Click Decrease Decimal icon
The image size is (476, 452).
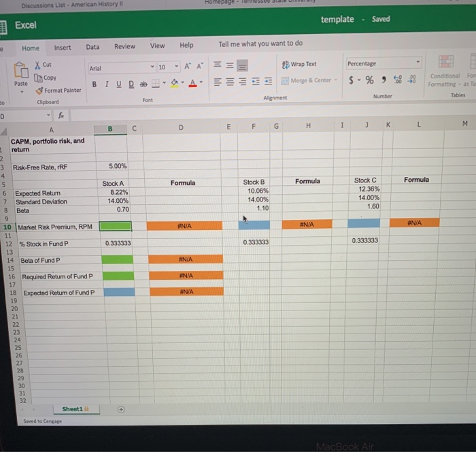click(411, 79)
